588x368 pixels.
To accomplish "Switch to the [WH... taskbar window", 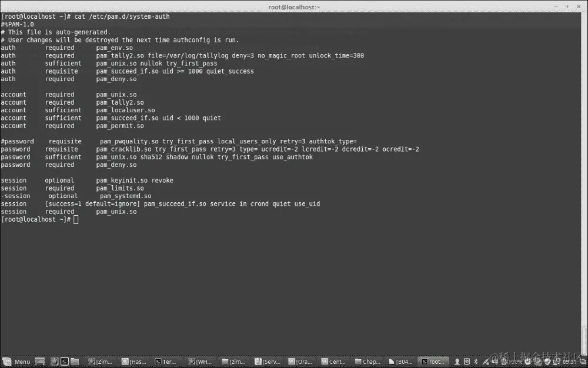I will (200, 362).
